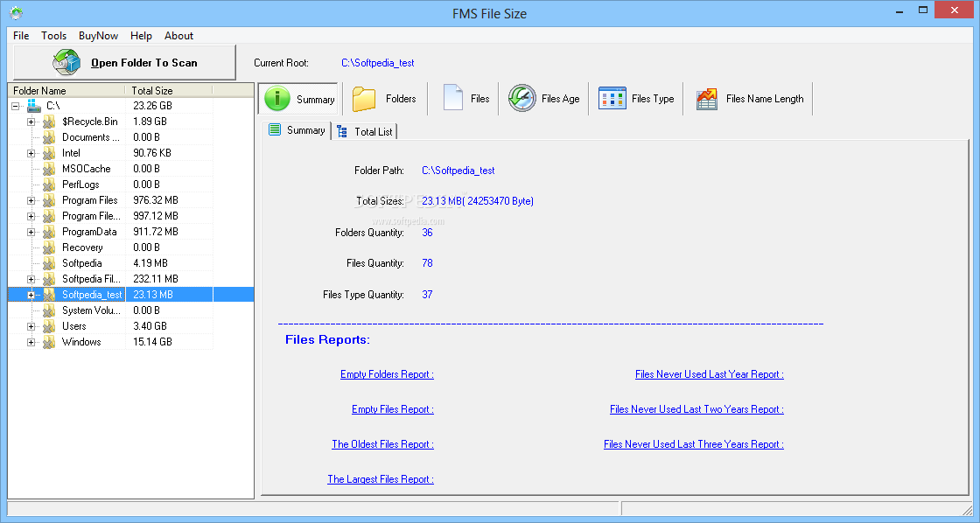Click the PerfLogs folder icon
This screenshot has width=980, height=523.
tap(49, 185)
